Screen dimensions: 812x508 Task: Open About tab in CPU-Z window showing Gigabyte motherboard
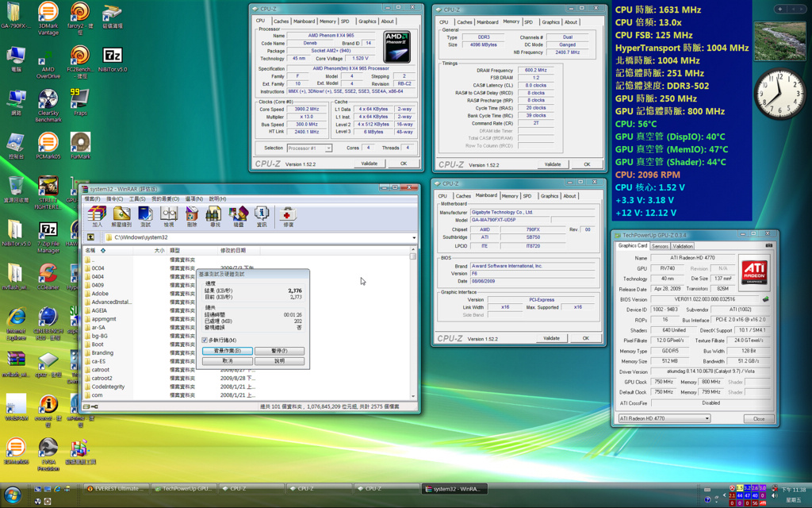pyautogui.click(x=569, y=196)
